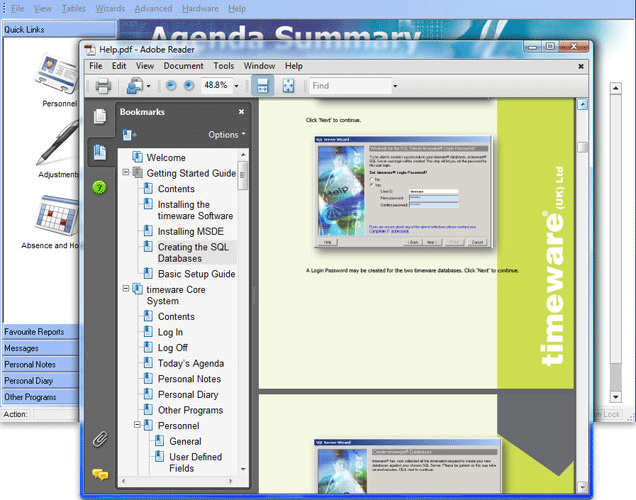Open the Hardware menu in background window
636x500 pixels.
point(200,9)
